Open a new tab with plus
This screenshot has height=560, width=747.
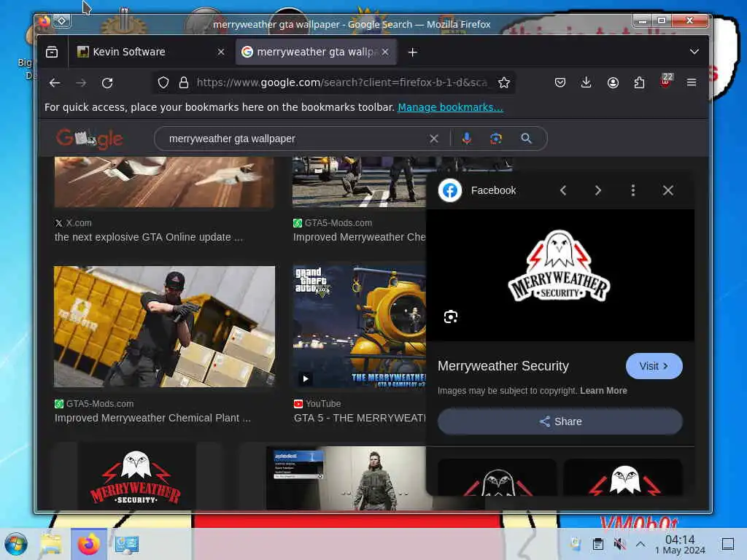pos(413,52)
